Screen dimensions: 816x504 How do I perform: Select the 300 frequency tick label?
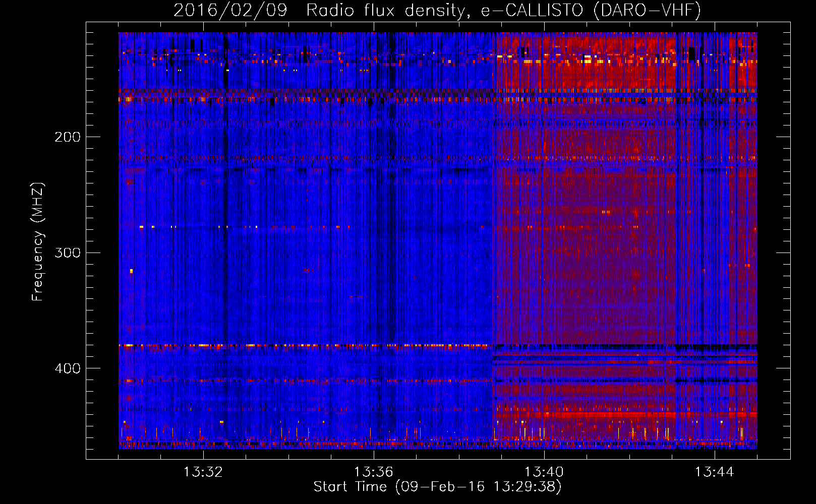[68, 253]
